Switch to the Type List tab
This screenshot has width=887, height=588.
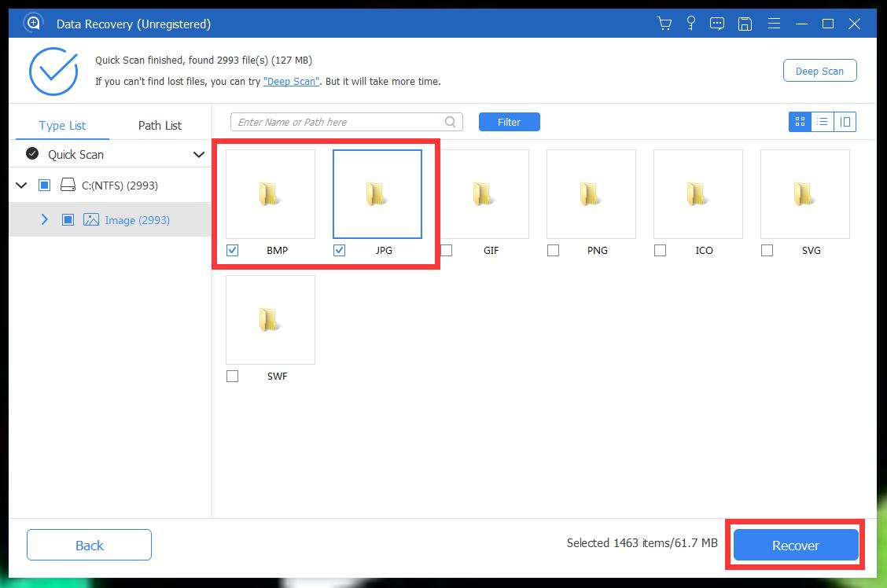pos(62,126)
